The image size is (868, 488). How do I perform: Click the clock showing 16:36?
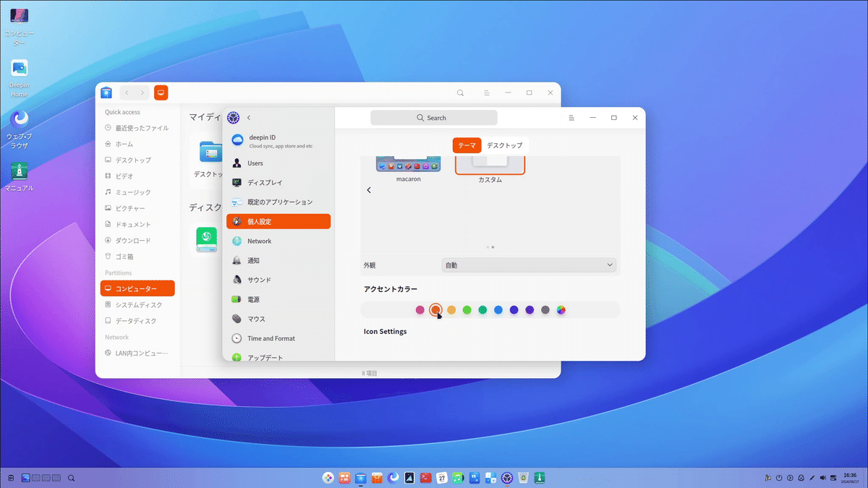click(849, 478)
